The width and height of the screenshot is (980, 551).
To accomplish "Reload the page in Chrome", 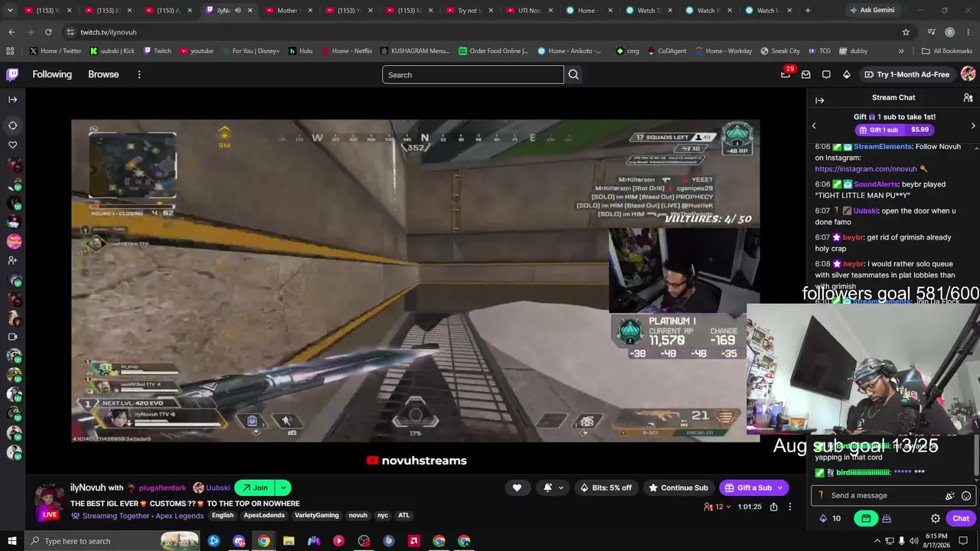I will 48,32.
